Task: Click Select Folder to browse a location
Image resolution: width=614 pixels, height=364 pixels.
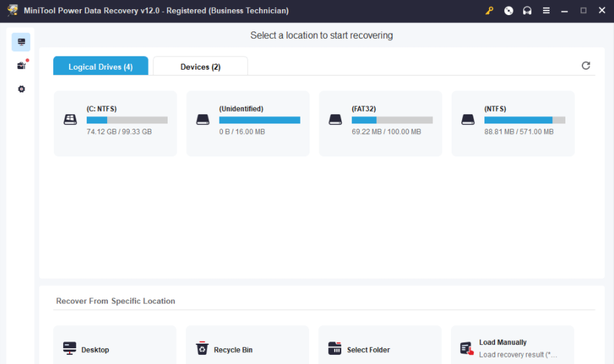Action: [380, 349]
